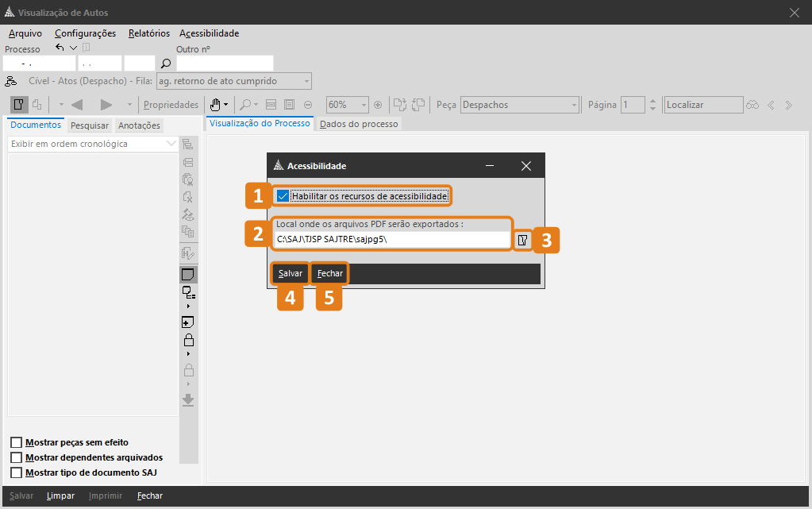Click the find previous chevron after Localizar
The width and height of the screenshot is (812, 509).
pos(771,106)
